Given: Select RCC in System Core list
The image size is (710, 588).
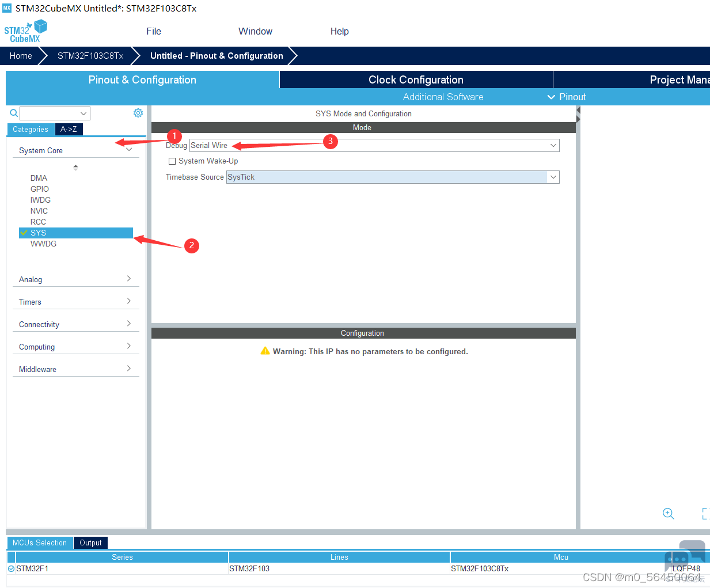Looking at the screenshot, I should coord(38,222).
